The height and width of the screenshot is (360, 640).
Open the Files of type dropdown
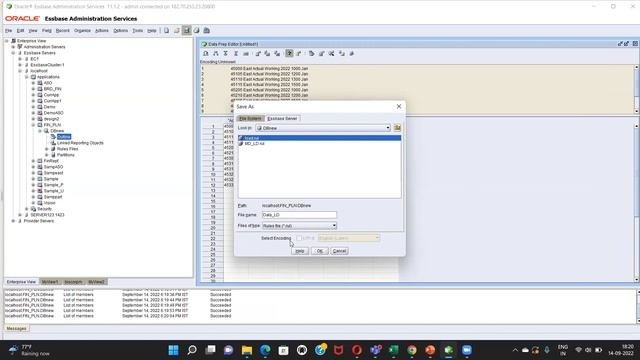point(334,226)
